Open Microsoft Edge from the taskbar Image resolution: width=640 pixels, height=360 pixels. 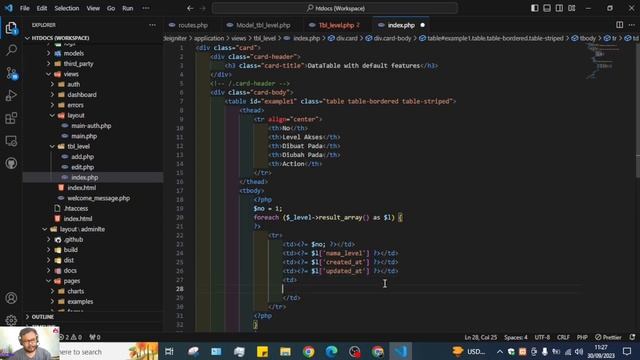331,351
